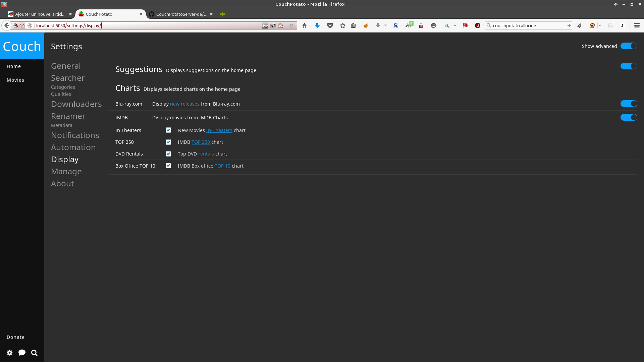Screen dimensions: 644x362
Task: Open the Downloaders settings section
Action: point(76,104)
